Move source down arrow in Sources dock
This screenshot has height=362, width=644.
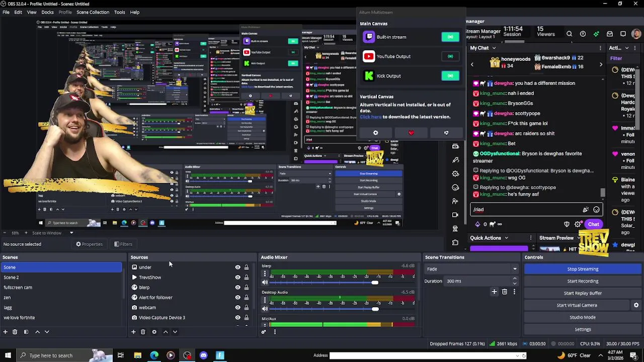pyautogui.click(x=175, y=332)
